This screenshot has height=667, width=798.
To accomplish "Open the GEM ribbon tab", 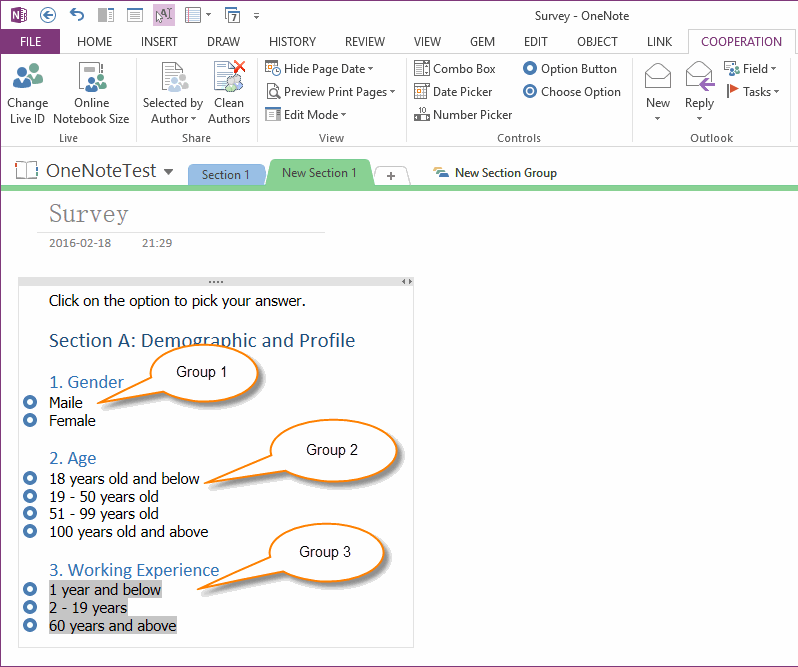I will 482,42.
